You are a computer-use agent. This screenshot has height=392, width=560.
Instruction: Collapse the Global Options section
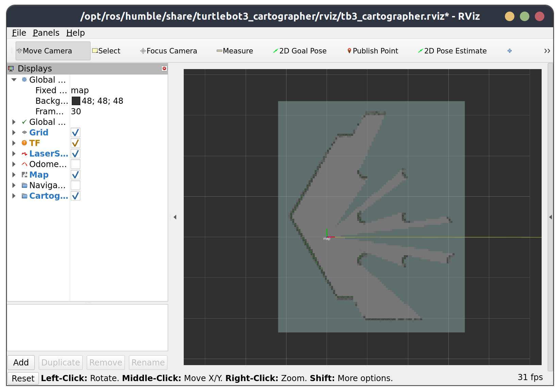tap(14, 80)
